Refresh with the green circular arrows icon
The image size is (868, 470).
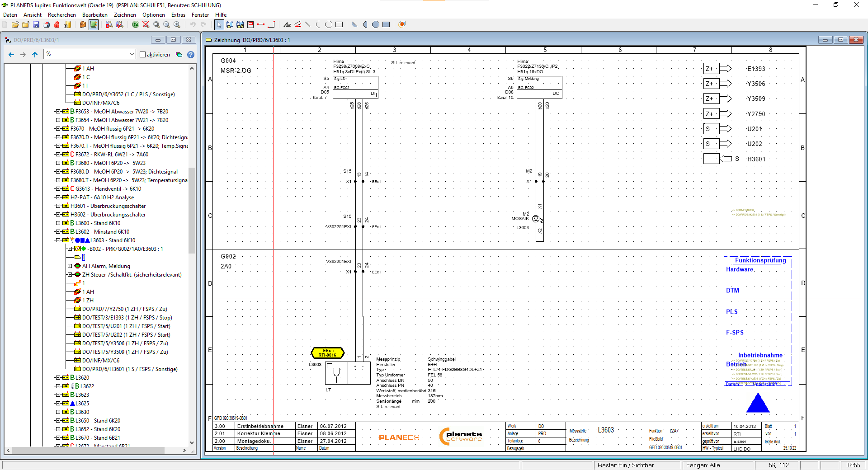(135, 24)
